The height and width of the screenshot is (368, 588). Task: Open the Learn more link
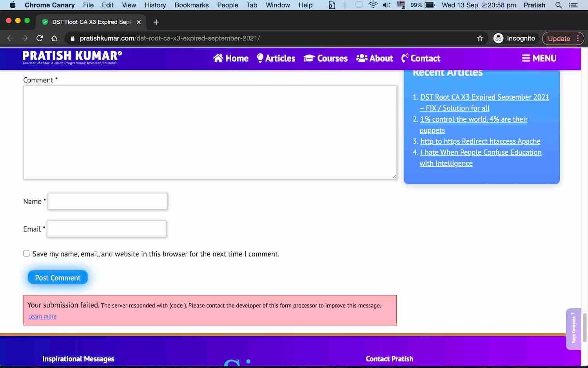pos(42,316)
